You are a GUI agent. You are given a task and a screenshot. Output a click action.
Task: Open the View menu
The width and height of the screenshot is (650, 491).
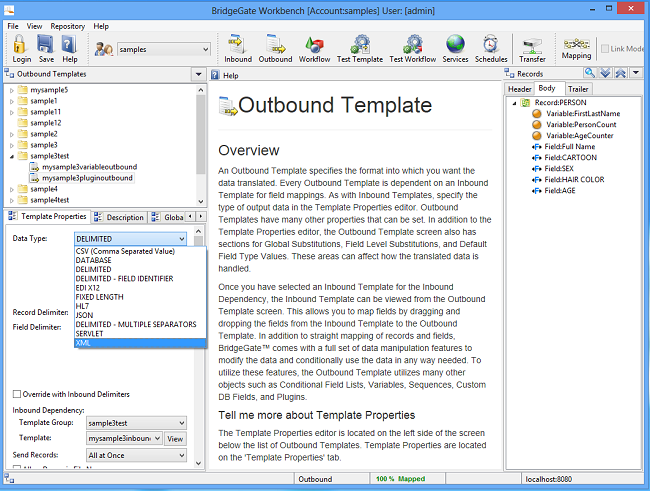coord(34,26)
